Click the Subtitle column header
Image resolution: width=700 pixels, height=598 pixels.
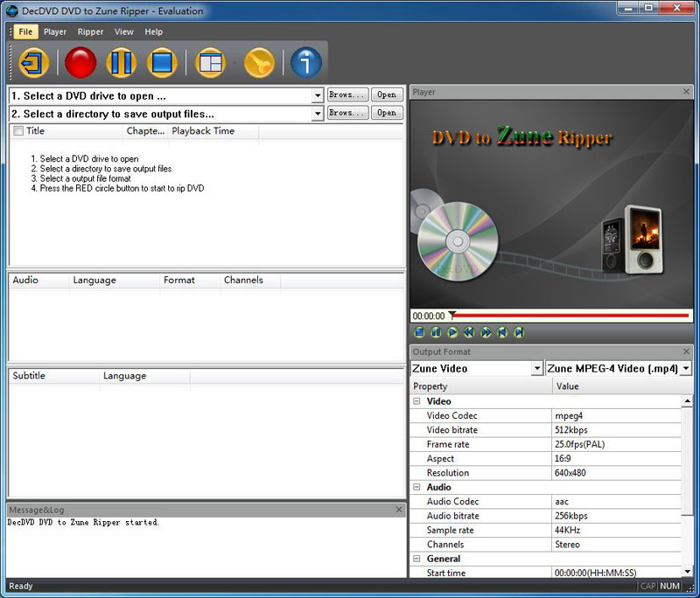[x=54, y=376]
